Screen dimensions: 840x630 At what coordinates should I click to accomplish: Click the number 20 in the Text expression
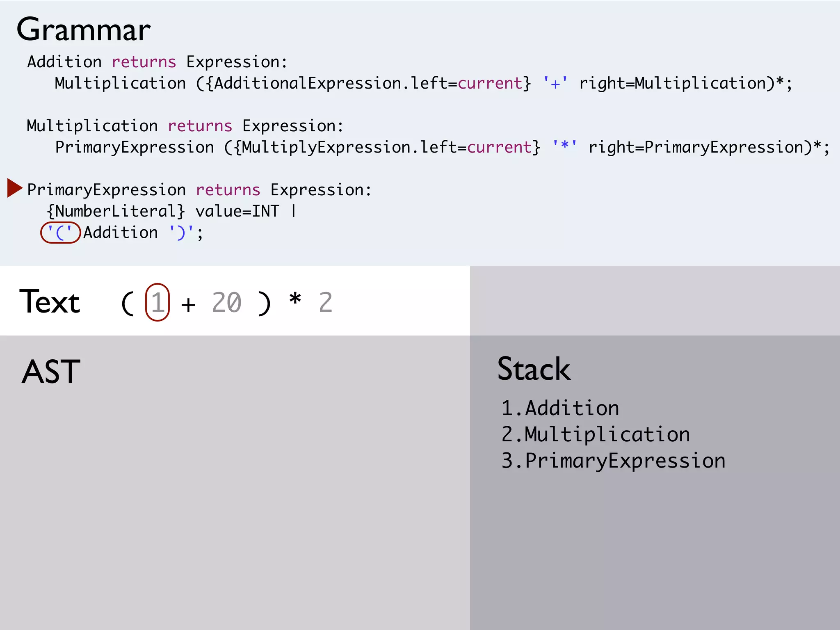pyautogui.click(x=226, y=303)
